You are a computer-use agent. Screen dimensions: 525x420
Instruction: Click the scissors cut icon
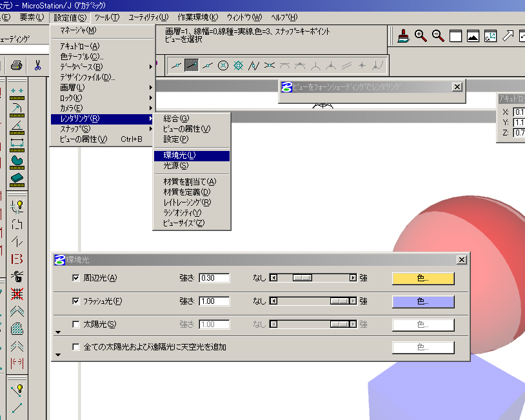(x=37, y=65)
